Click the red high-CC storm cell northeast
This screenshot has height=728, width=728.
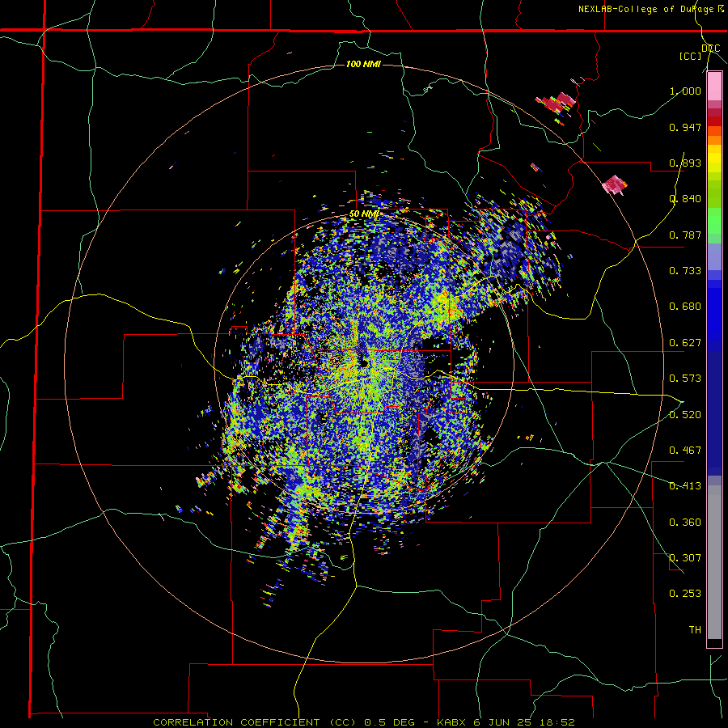pos(556,103)
